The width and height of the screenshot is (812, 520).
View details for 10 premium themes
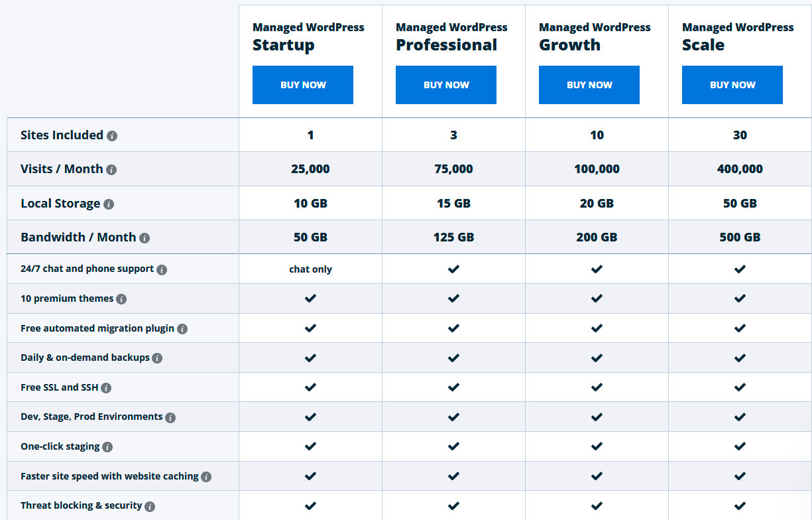(x=121, y=299)
